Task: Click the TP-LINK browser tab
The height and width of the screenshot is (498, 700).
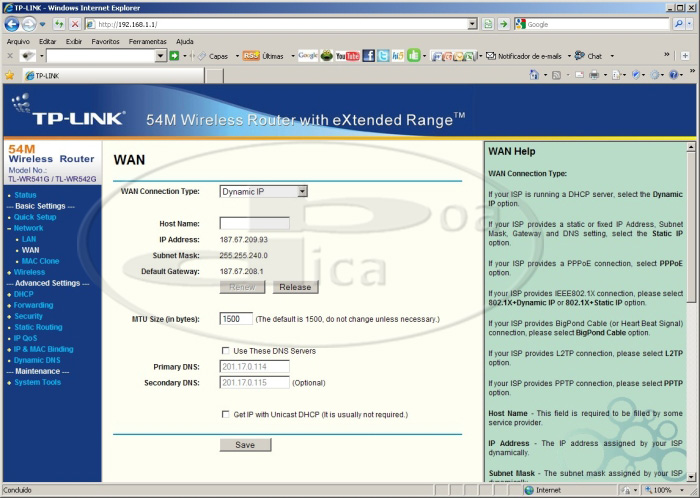Action: pos(114,75)
